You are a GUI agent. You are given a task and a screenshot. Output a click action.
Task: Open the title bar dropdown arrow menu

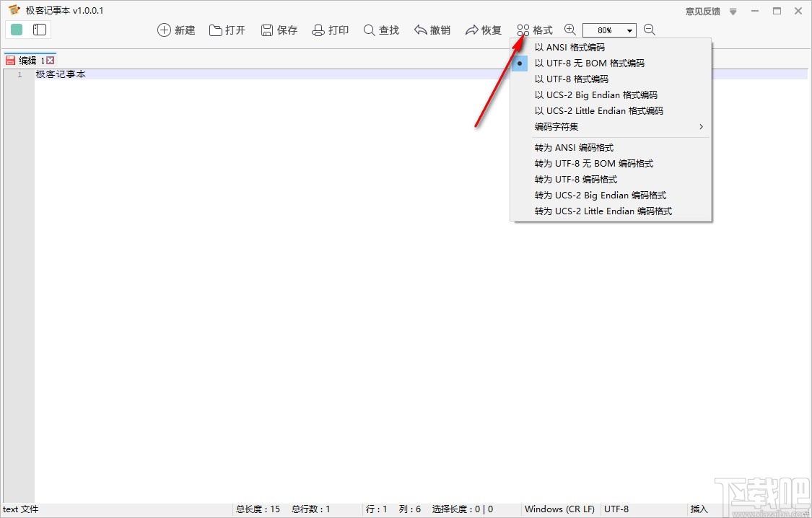(733, 12)
